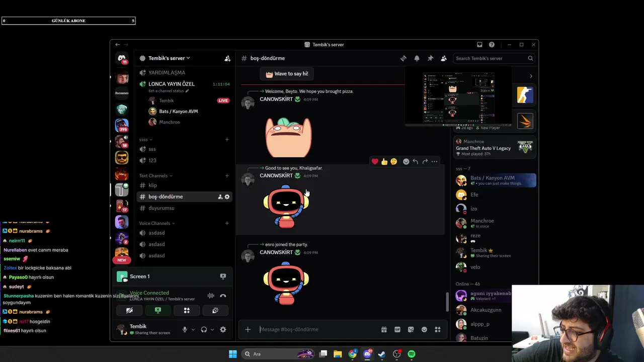Viewport: 644px width, 362px height.
Task: Start an activity button in voice panel
Action: point(187,311)
